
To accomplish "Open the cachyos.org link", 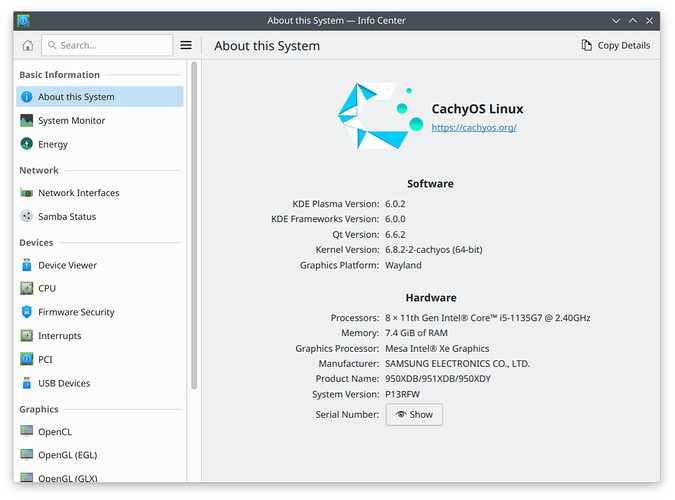I will (x=473, y=128).
